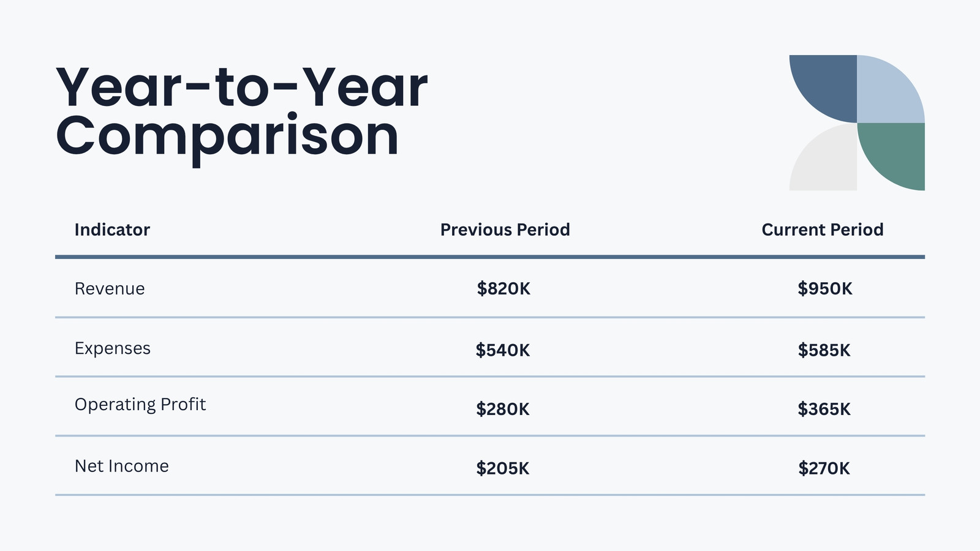The image size is (980, 551).
Task: Select the Expenses row label
Action: coord(112,348)
